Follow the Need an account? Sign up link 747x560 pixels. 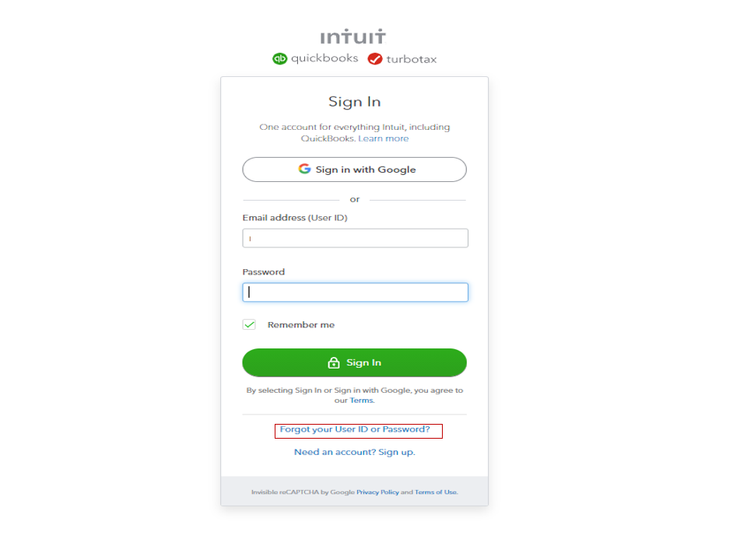tap(355, 452)
